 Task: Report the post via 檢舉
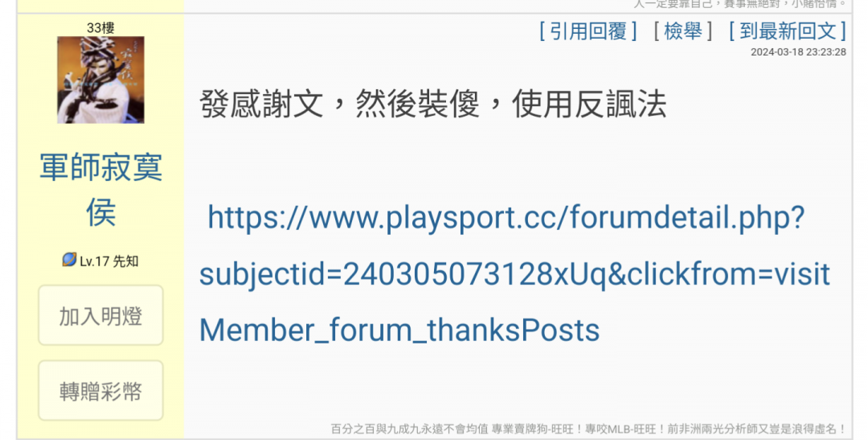click(683, 31)
